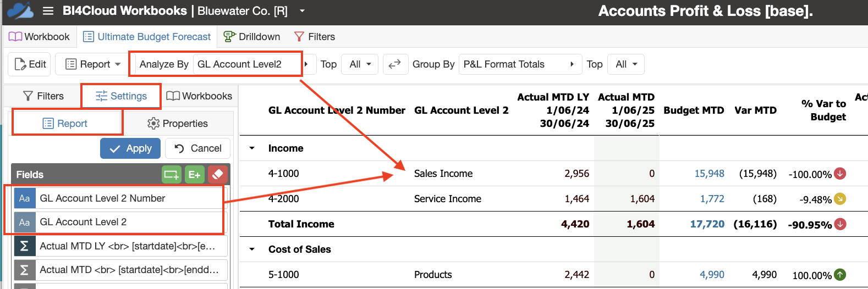This screenshot has height=289, width=868.
Task: Open the Group By P&L Format Totals selector
Action: tap(521, 64)
